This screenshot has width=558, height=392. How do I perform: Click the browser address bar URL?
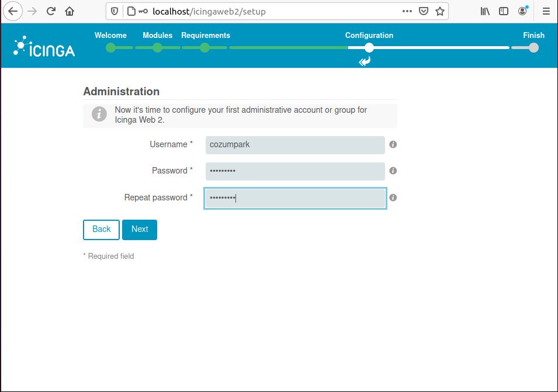[x=209, y=11]
